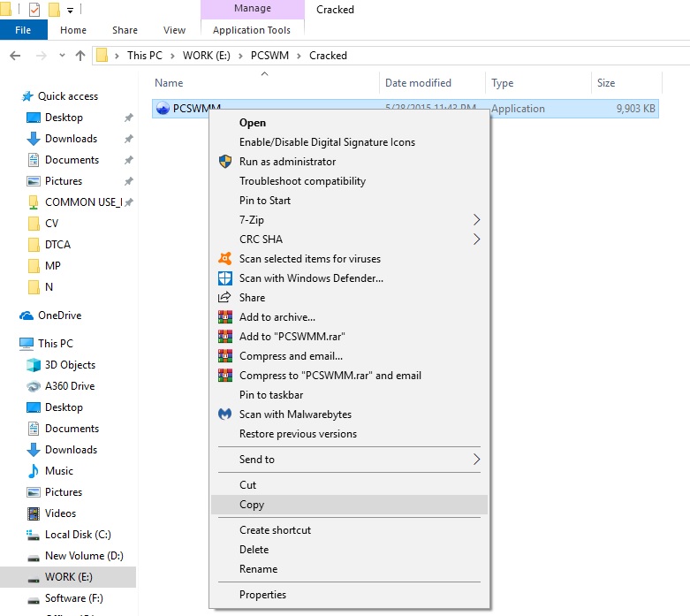Click WORK (E:) breadcrumb in address bar
The image size is (690, 616).
[207, 56]
